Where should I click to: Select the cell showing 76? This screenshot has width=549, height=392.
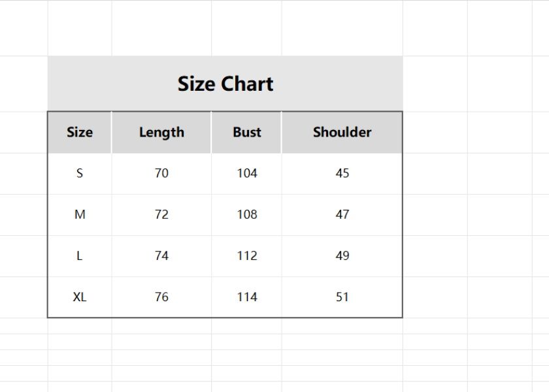(161, 297)
